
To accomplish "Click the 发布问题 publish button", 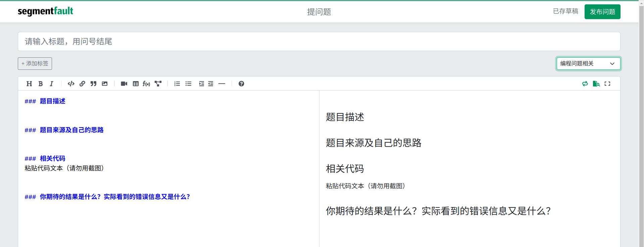I will click(x=602, y=12).
